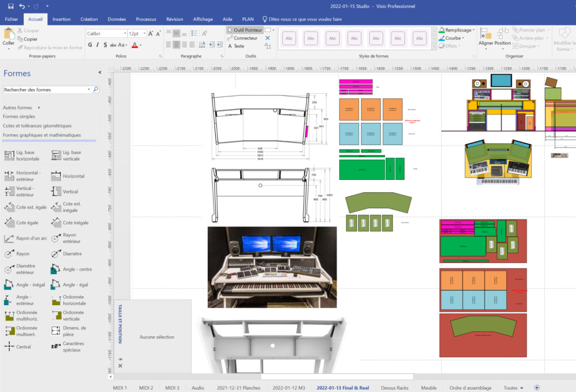Image resolution: width=576 pixels, height=392 pixels.
Task: Open the 12pt font size dropdown
Action: [145, 33]
